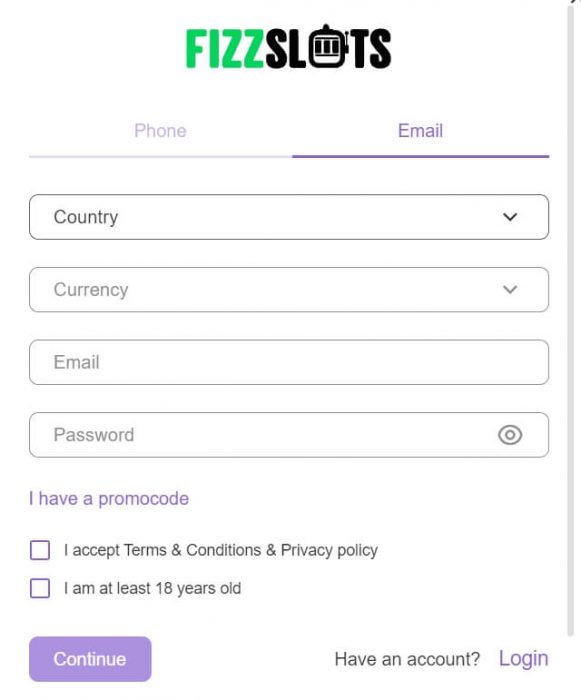Open the Country dropdown

coord(289,217)
